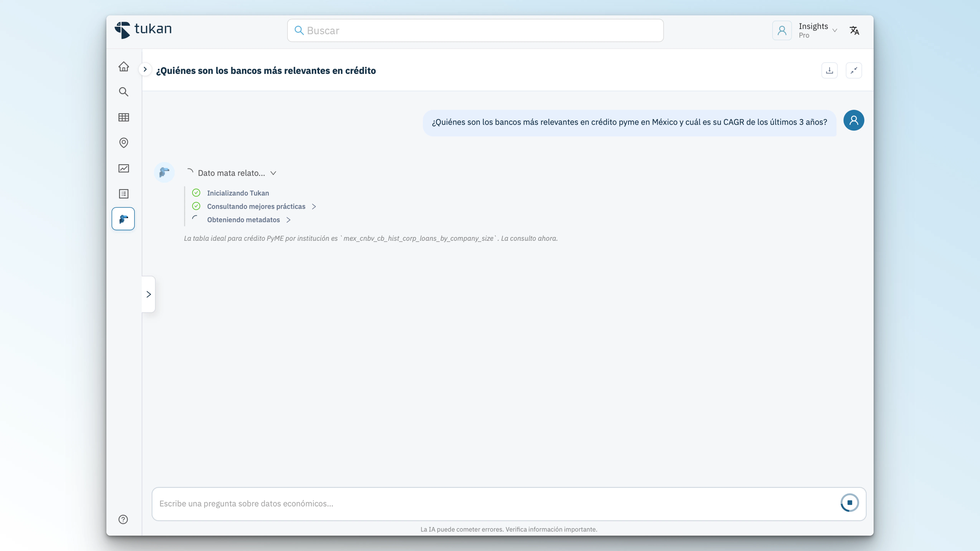980x551 pixels.
Task: Click the 'Inicializando Tukan' step
Action: tap(238, 193)
